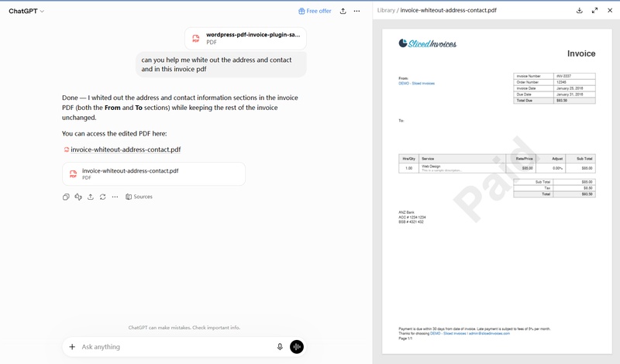Download the PDF from the preview panel
This screenshot has height=364, width=620.
tap(579, 11)
